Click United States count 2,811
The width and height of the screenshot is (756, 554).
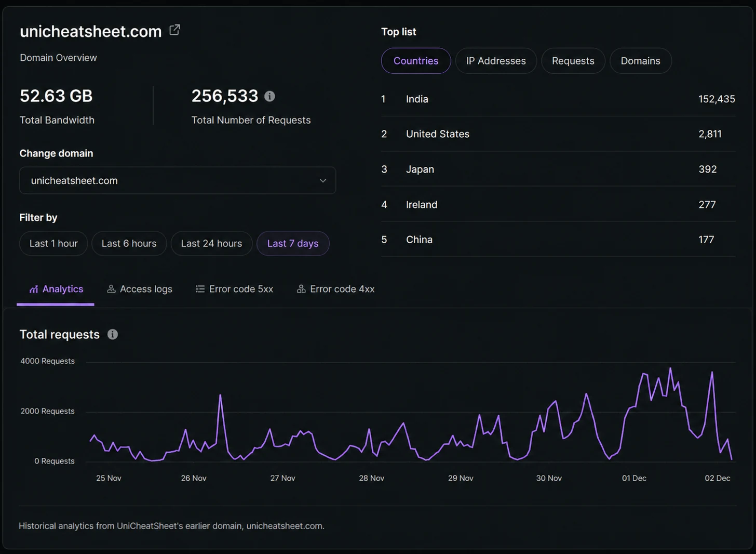pyautogui.click(x=710, y=134)
